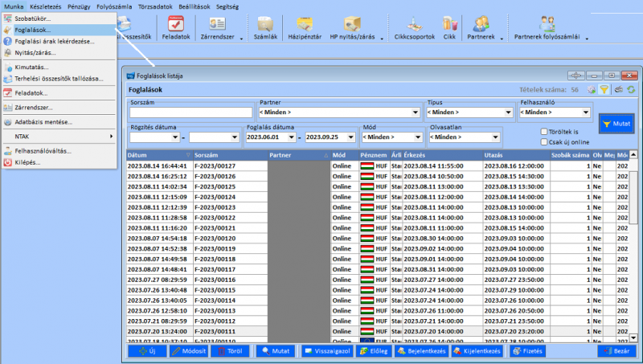Click the Bezár button
Viewport: 643px width, 364px height.
point(616,351)
